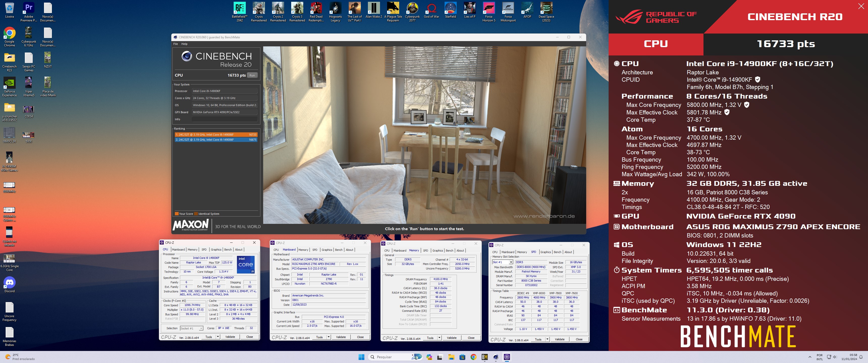Select the NZXT desktop icon
This screenshot has height=363, width=868.
tap(48, 60)
